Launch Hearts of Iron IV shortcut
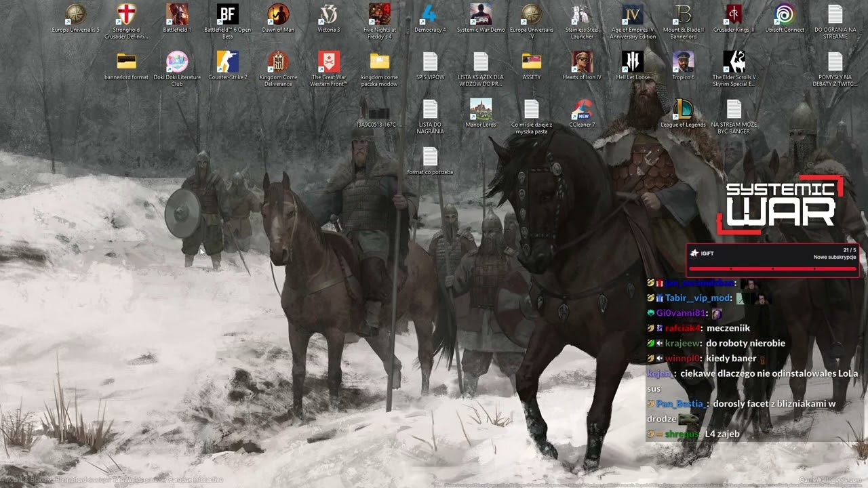 582,66
